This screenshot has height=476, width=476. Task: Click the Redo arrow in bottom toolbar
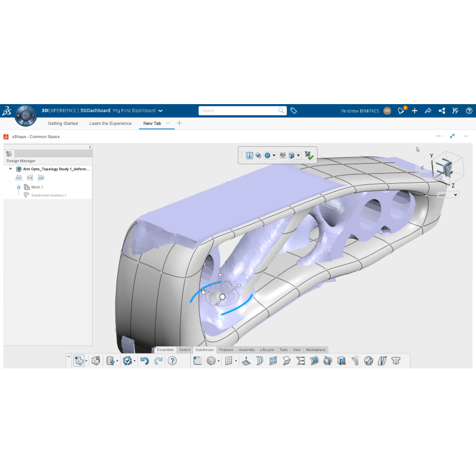pos(158,361)
